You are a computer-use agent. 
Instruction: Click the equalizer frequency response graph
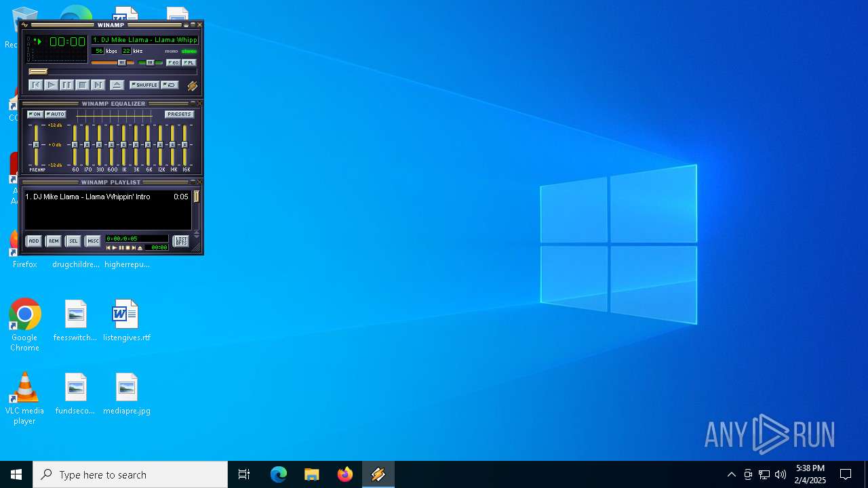114,116
